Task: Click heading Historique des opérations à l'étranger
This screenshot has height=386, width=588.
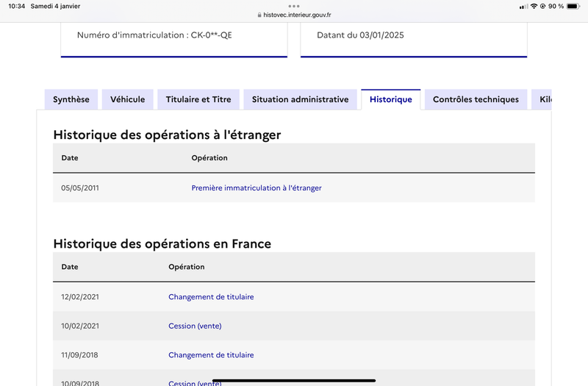Action: pyautogui.click(x=167, y=135)
